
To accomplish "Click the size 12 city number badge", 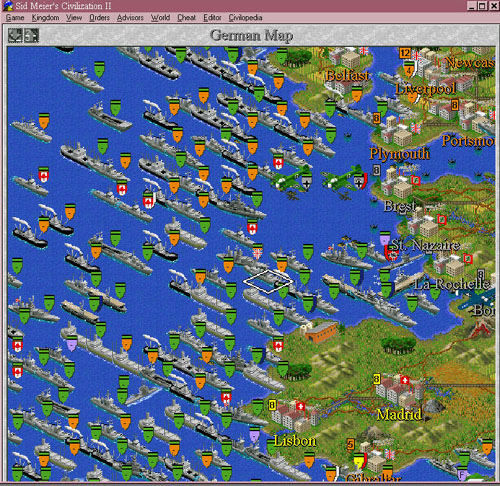I will pos(405,53).
